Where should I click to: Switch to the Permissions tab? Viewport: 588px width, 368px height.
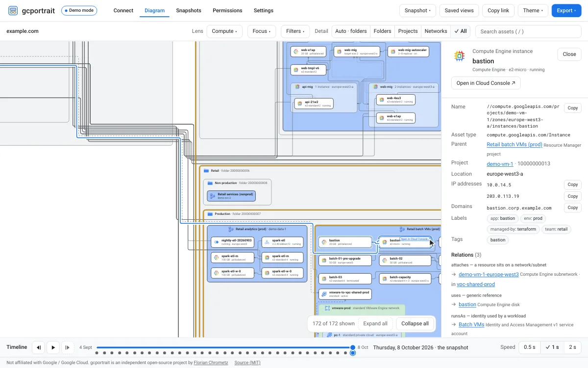(x=227, y=10)
